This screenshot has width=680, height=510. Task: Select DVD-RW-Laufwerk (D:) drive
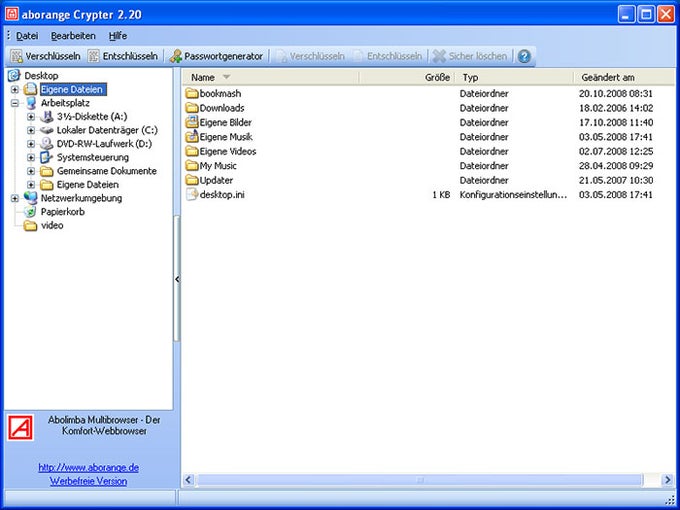[x=104, y=144]
